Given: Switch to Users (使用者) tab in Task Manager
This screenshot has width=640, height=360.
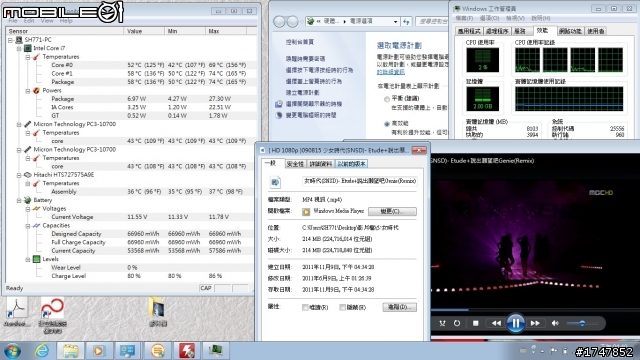Looking at the screenshot, I should [x=596, y=31].
